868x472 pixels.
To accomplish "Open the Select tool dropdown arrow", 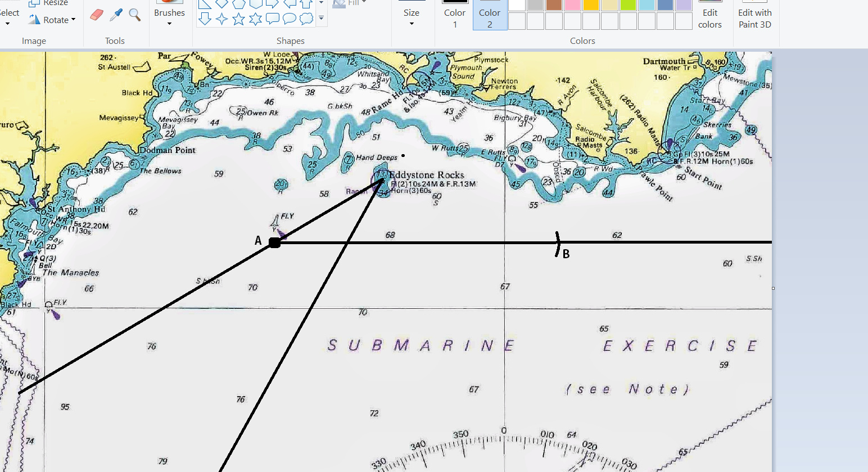I will (x=7, y=24).
